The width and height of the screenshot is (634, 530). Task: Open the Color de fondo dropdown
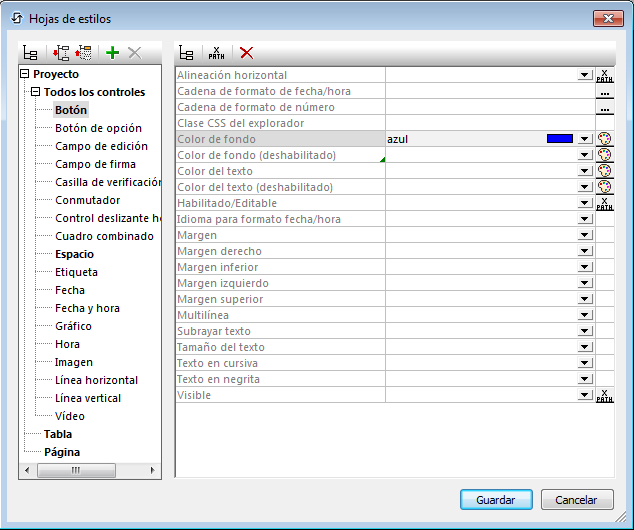(x=585, y=139)
